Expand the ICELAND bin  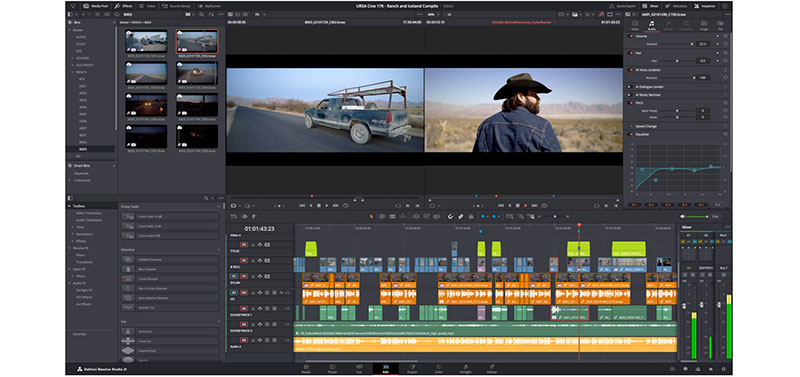(72, 58)
